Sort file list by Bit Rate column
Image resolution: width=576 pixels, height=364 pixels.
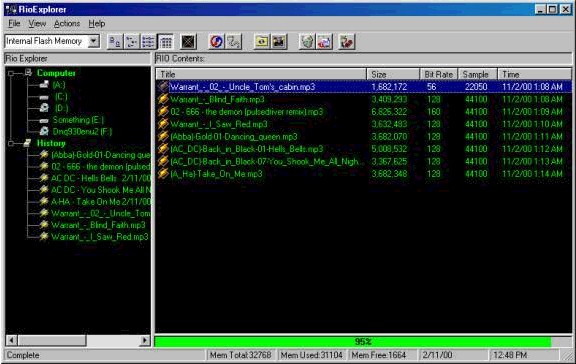439,74
